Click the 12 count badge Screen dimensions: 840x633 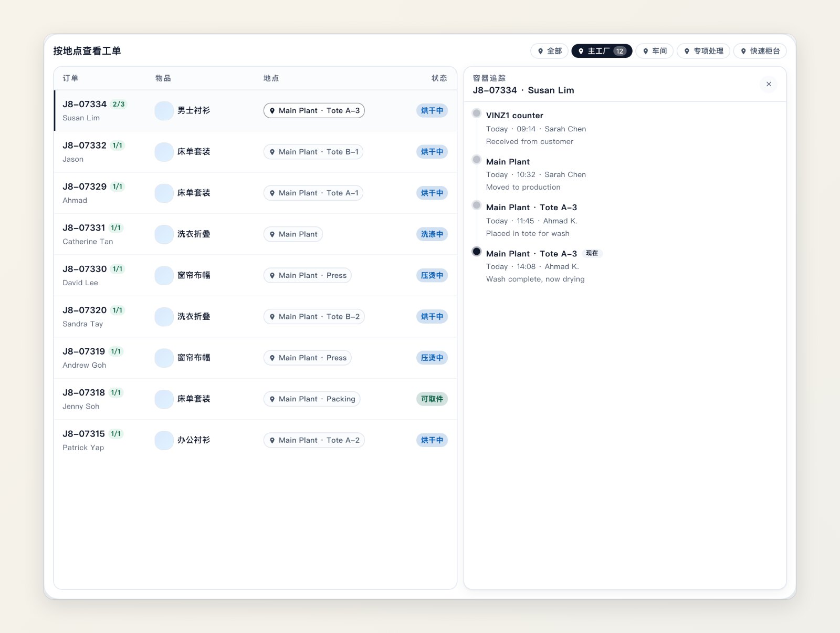coord(620,51)
